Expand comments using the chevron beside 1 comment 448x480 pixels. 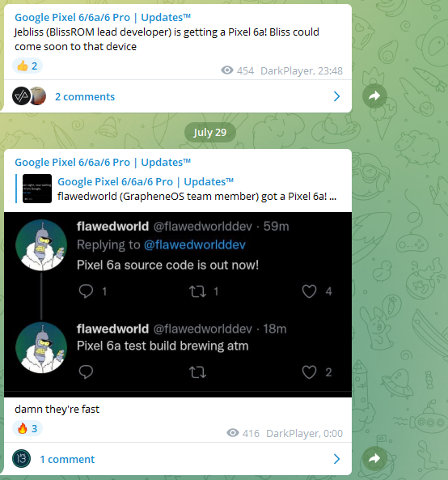click(x=336, y=459)
